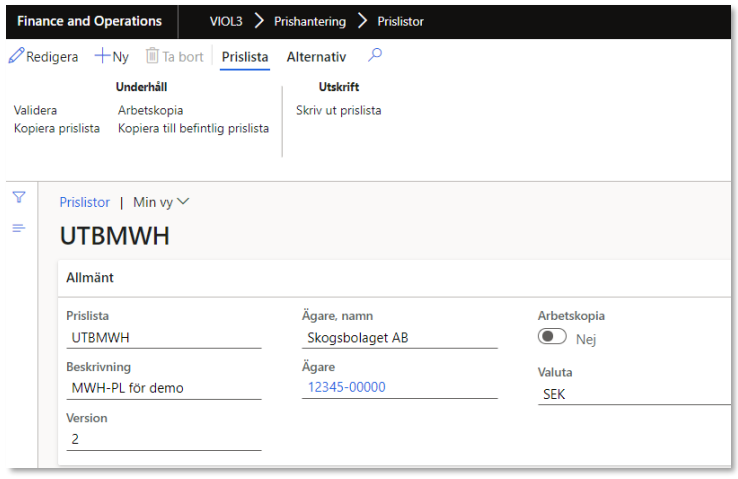Open the Alternativ tab
This screenshot has height=479, width=738.
(x=316, y=57)
